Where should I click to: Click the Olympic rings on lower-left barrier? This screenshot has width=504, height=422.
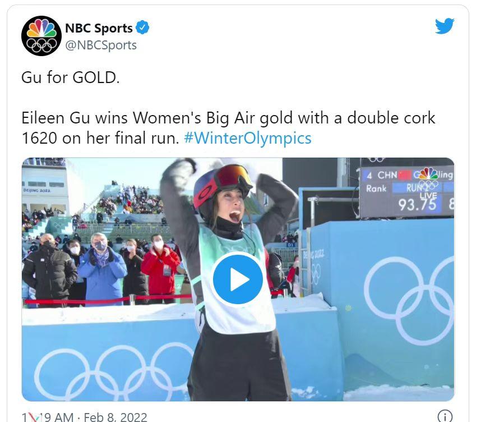112,370
